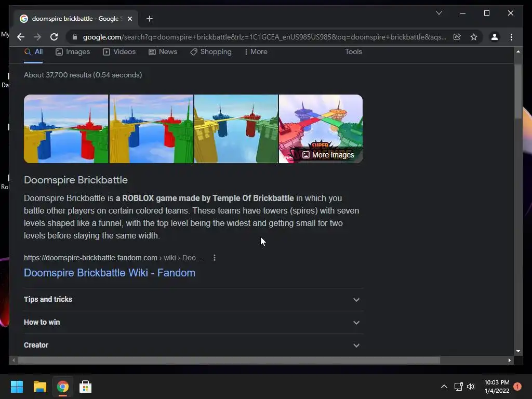This screenshot has height=399, width=532.
Task: Click the volume speaker tray icon
Action: (471, 387)
